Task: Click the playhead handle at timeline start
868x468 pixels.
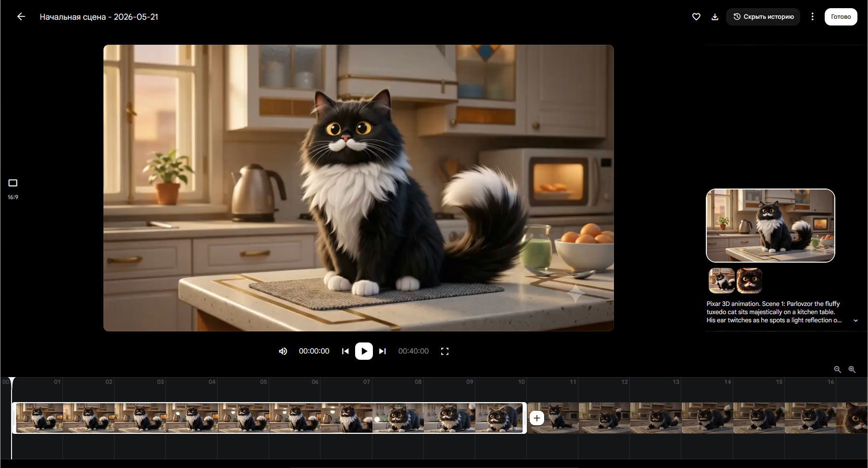Action: pyautogui.click(x=12, y=382)
